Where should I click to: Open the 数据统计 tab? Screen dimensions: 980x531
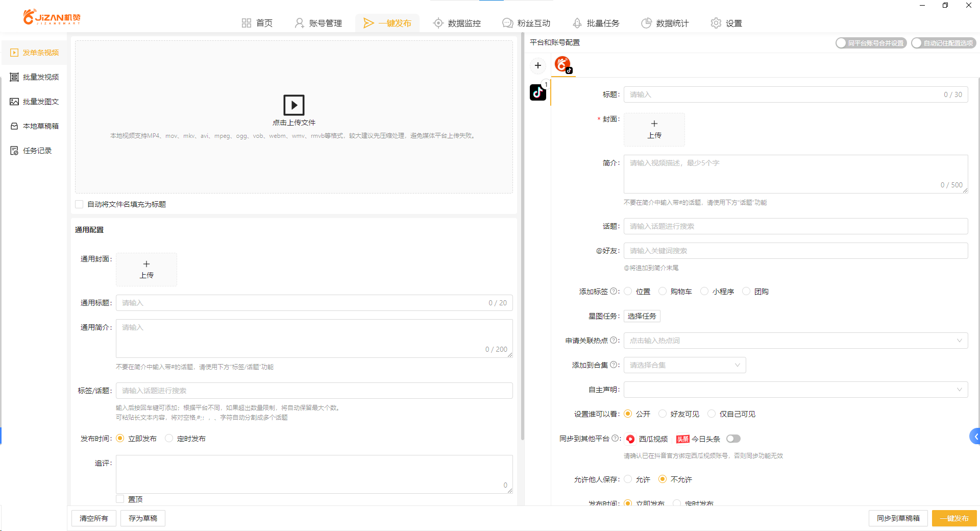tap(665, 23)
